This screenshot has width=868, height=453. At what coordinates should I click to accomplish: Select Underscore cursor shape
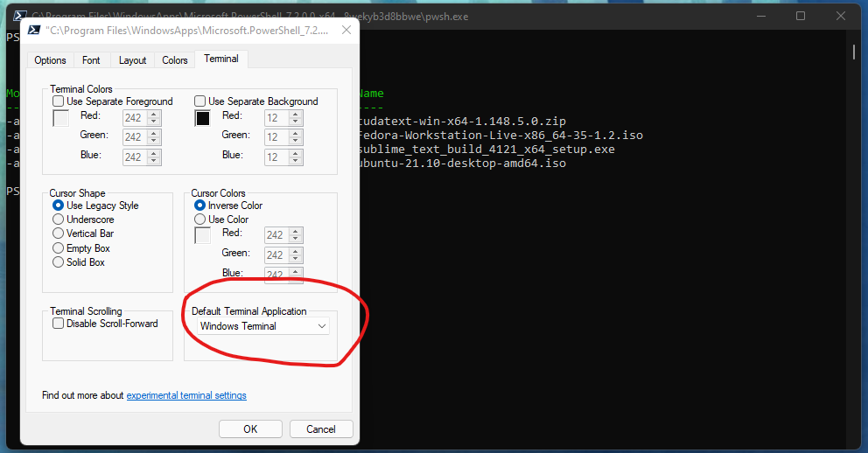coord(58,219)
